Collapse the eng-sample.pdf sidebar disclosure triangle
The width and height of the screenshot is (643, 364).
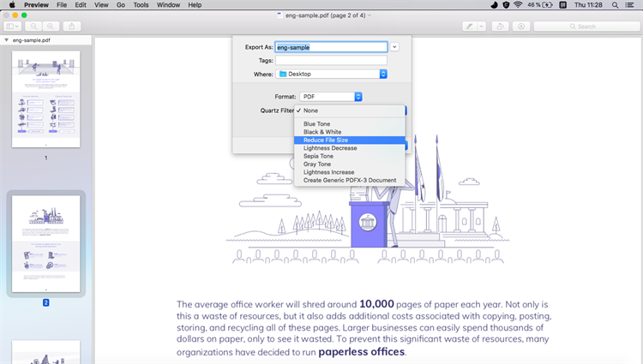pos(6,40)
